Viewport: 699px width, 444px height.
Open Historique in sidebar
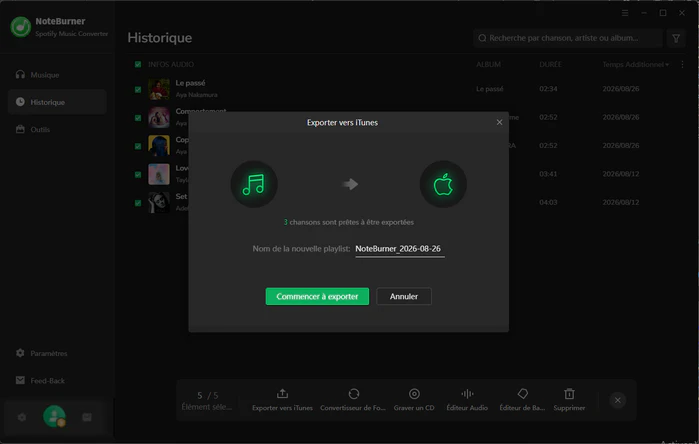[x=57, y=102]
